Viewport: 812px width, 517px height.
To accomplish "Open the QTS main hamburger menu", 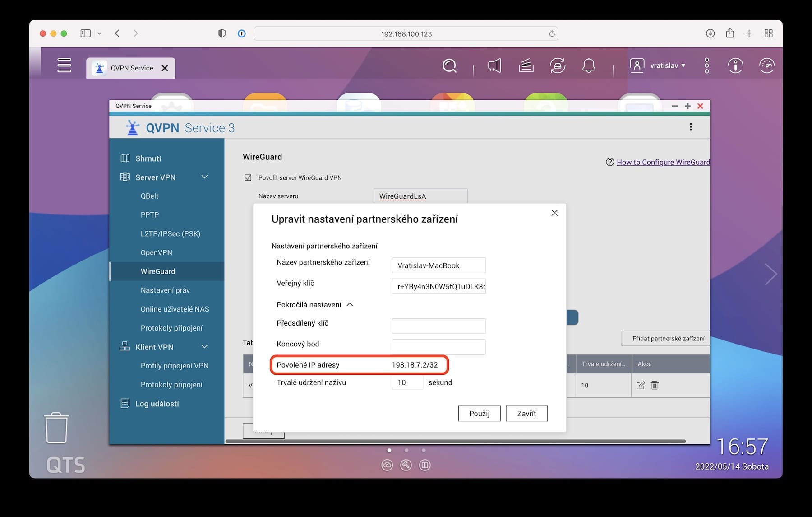I will click(64, 65).
